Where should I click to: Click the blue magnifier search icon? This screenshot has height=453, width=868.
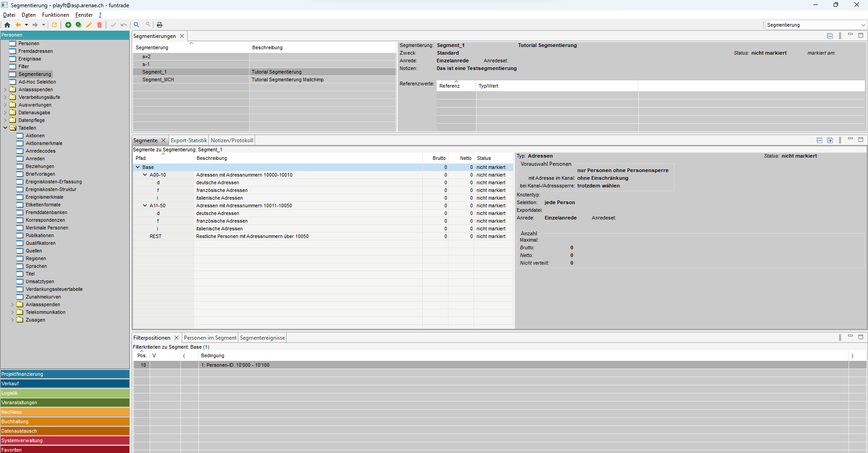tap(136, 25)
